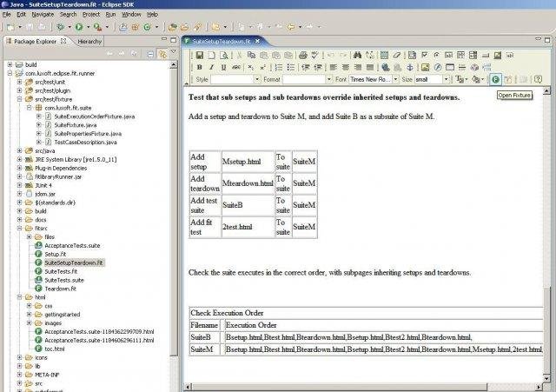Click Collapse All icon in Package Explorer
Screen dimensions: 556x392
tap(150, 54)
